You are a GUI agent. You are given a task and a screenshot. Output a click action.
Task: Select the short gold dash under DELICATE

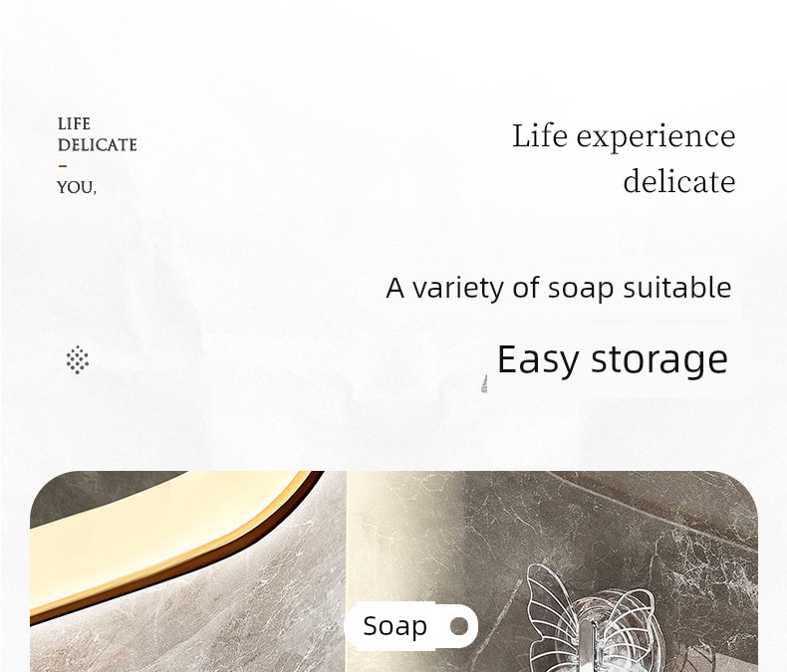(63, 166)
